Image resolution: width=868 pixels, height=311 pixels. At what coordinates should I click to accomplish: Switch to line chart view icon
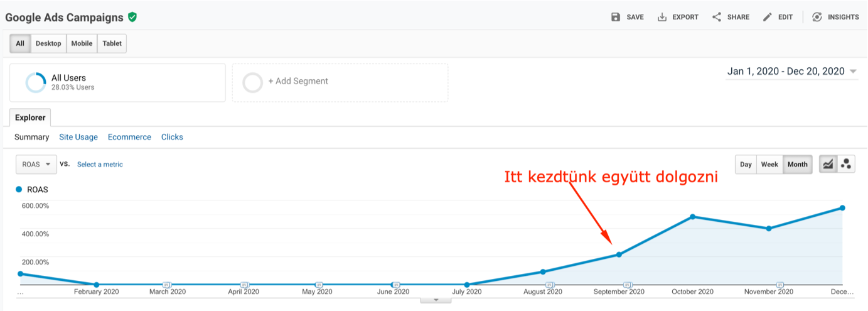point(828,165)
